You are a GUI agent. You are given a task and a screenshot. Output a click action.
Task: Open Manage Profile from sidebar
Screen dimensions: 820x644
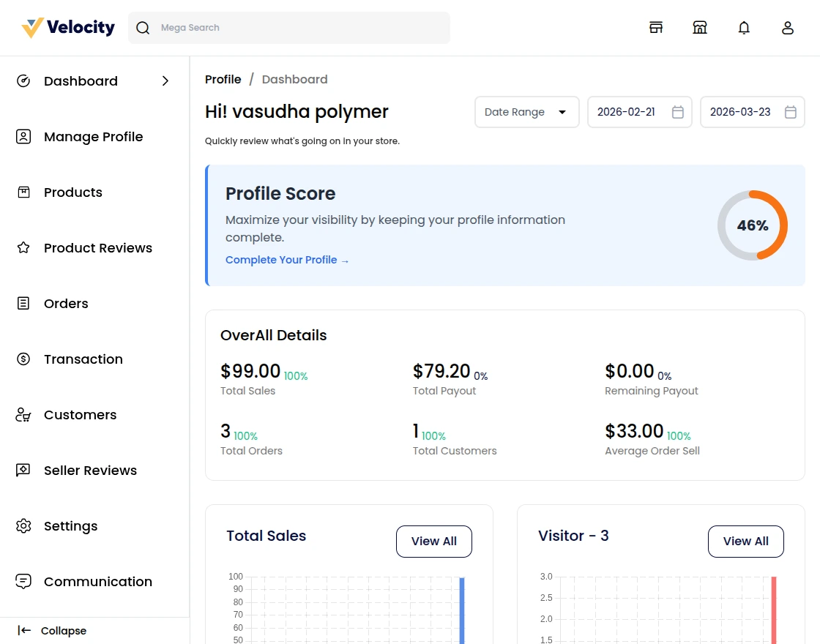click(x=94, y=137)
